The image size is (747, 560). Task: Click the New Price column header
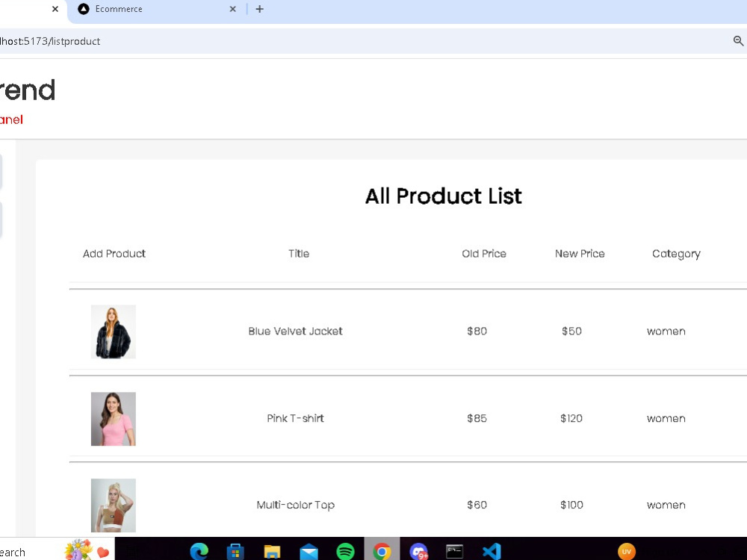click(x=580, y=254)
